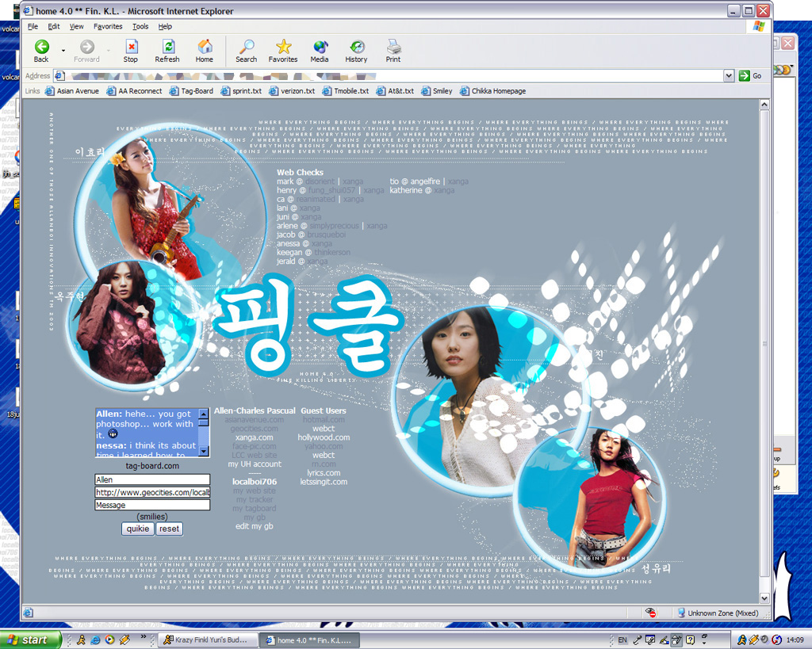Click the Back arrow icon
This screenshot has height=649, width=812.
tap(42, 47)
